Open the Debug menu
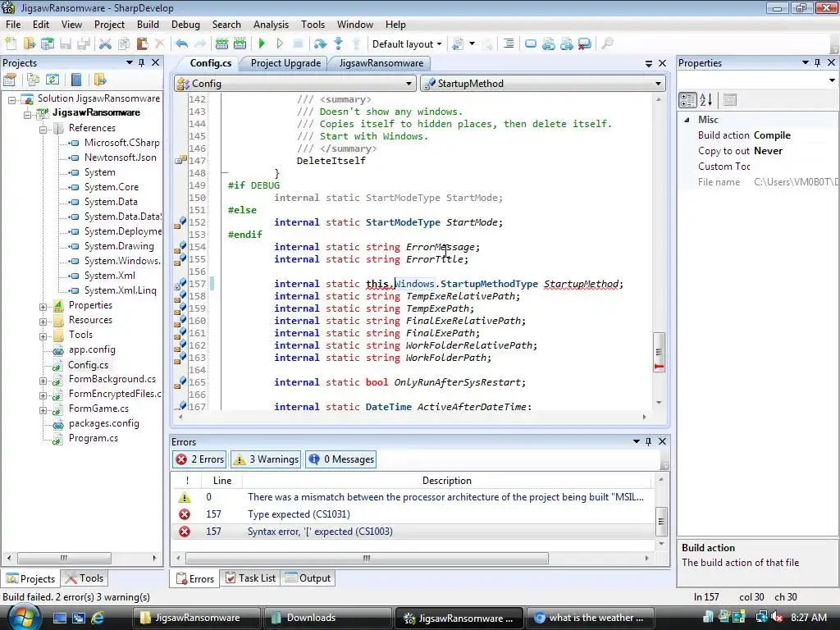Screen dimensions: 840x630 tap(185, 25)
